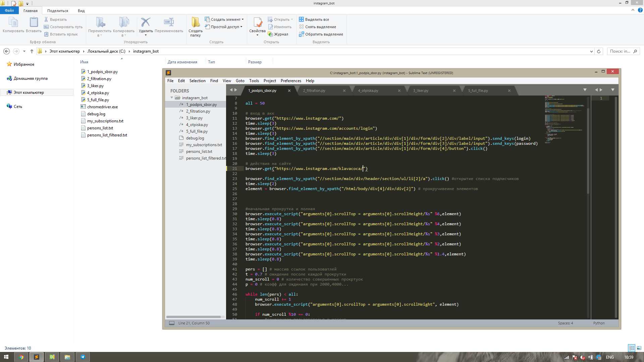
Task: Click the Sublime sidebar horizontal scrollbar
Action: coord(194,317)
